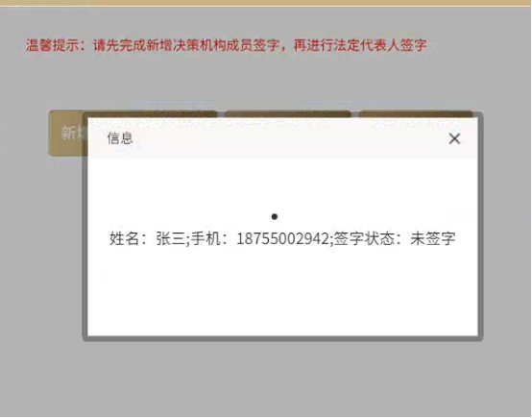Click the 信息 dialog title
Screen dimensions: 532x418
120,137
